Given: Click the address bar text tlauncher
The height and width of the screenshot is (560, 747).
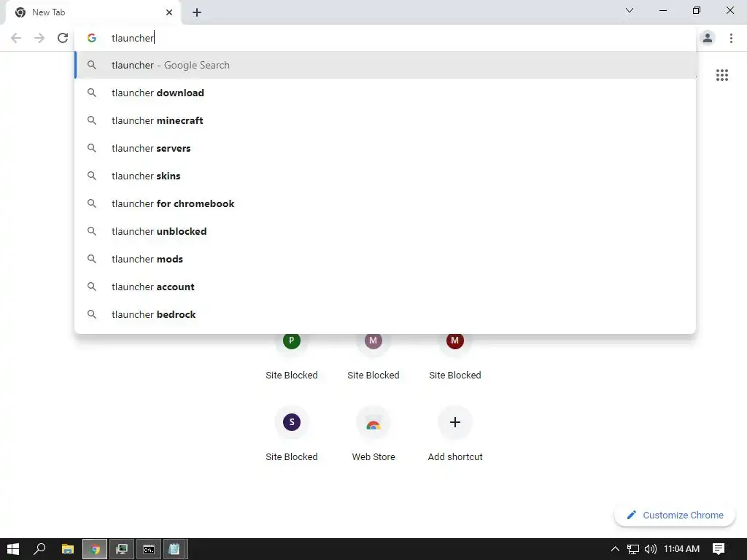Looking at the screenshot, I should coord(133,38).
